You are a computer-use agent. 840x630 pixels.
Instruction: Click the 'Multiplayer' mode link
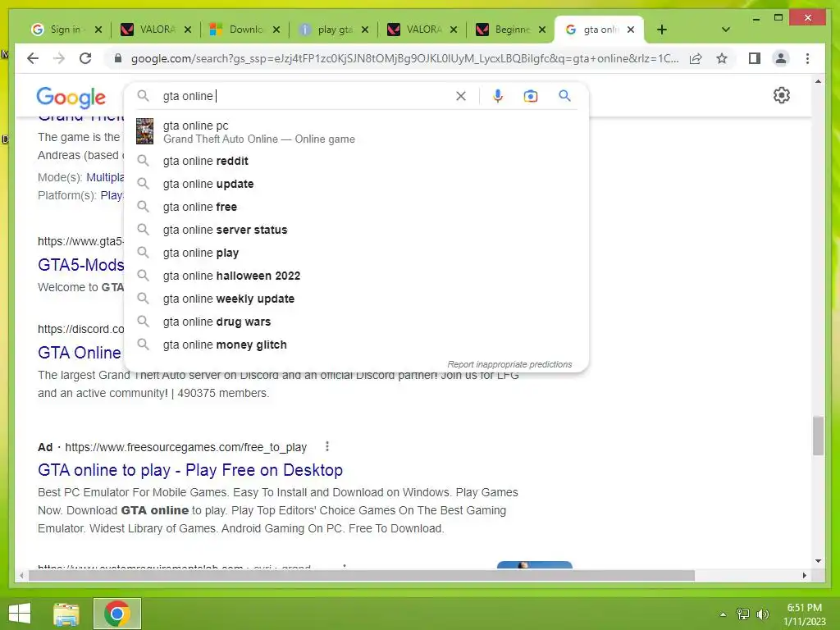click(x=105, y=177)
